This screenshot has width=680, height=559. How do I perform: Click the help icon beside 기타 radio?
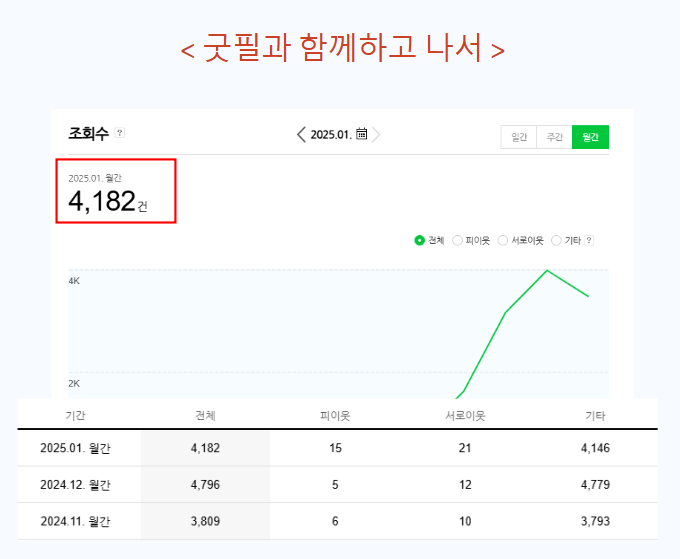[x=589, y=240]
